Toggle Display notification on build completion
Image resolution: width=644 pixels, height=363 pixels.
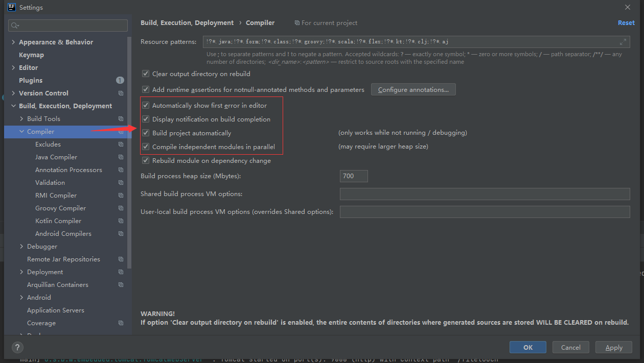tap(146, 119)
